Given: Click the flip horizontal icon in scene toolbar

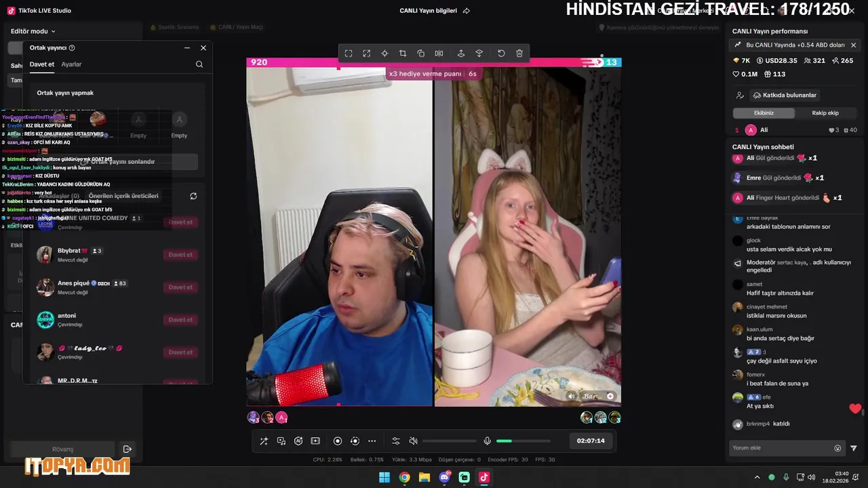Looking at the screenshot, I should pyautogui.click(x=439, y=54).
